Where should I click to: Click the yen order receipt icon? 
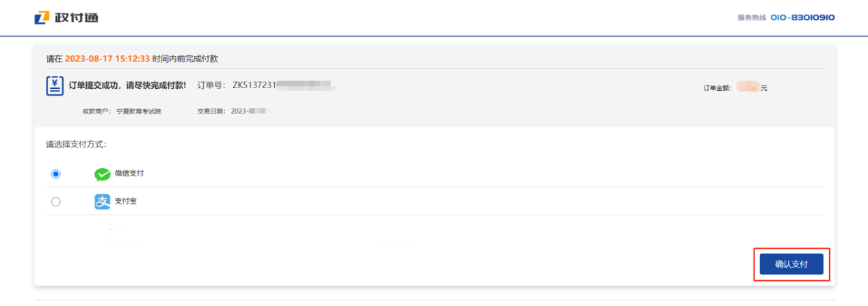(55, 86)
